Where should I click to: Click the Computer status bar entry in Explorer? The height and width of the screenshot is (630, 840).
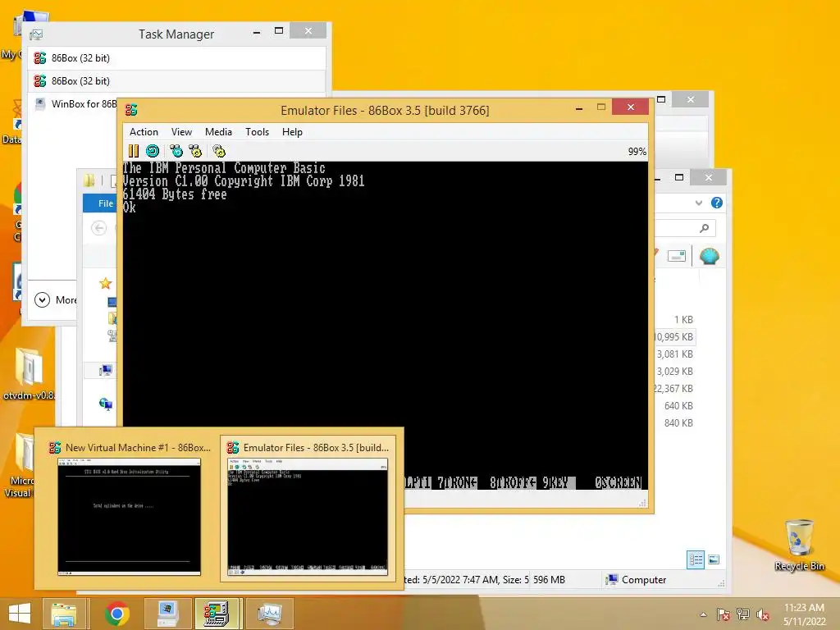tap(636, 580)
